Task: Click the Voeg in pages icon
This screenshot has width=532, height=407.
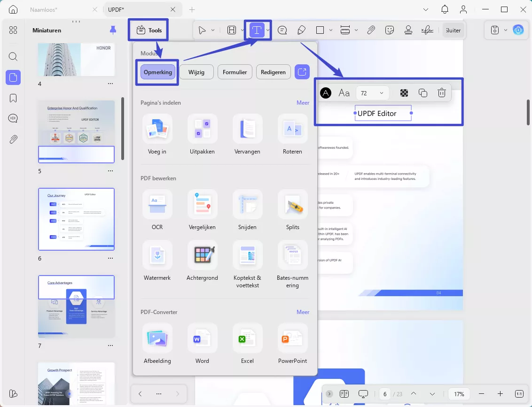Action: click(x=157, y=129)
